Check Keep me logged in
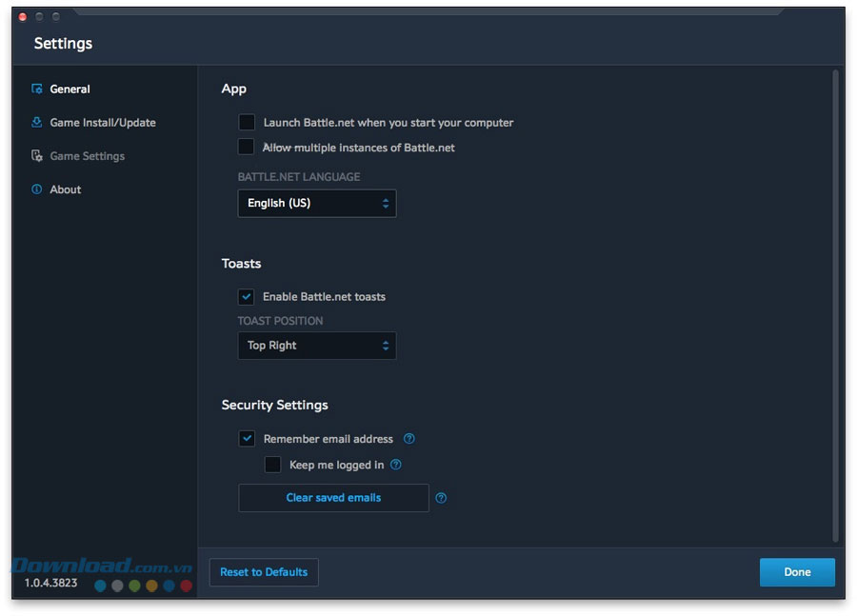Image resolution: width=857 pixels, height=616 pixels. (272, 464)
